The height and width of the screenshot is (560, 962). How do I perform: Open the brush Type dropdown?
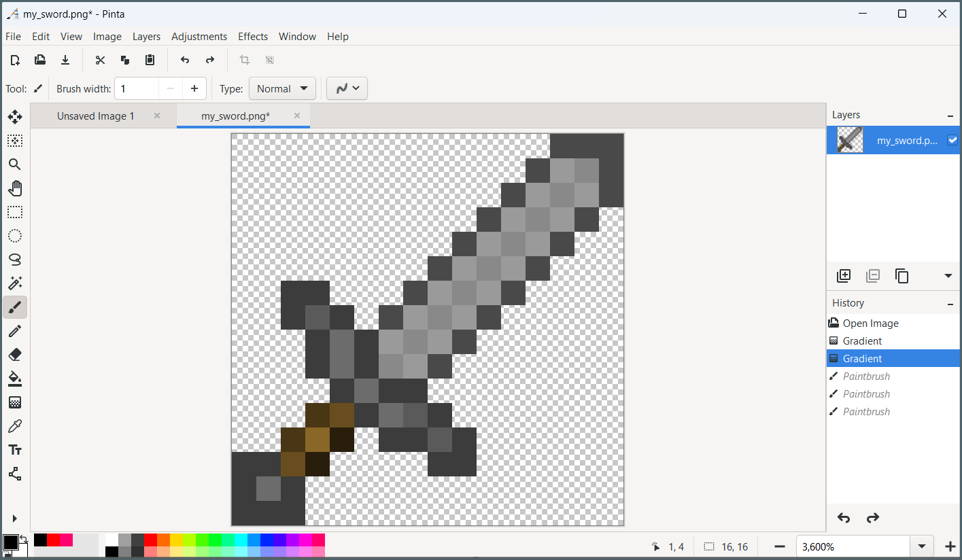(x=282, y=88)
